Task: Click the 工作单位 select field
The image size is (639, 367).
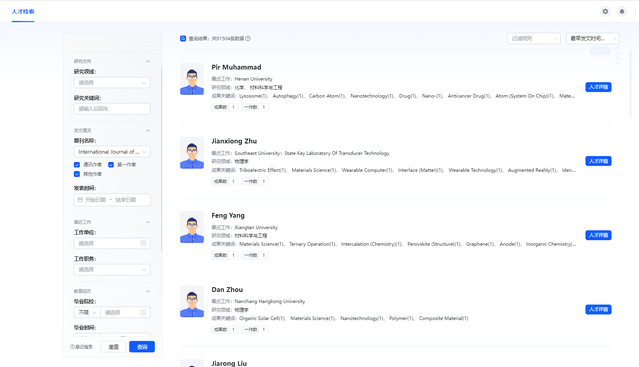Action: (112, 243)
